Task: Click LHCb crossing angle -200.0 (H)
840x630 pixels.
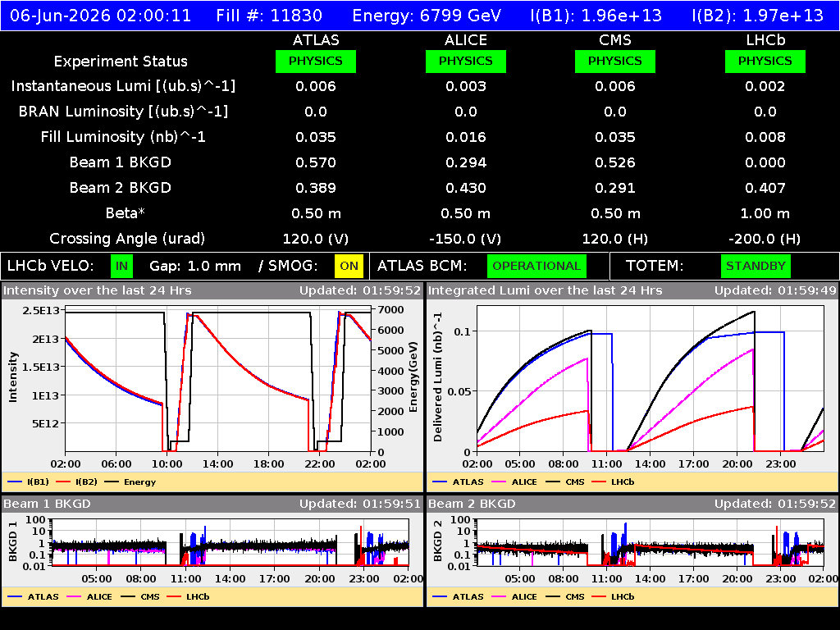Action: [765, 239]
